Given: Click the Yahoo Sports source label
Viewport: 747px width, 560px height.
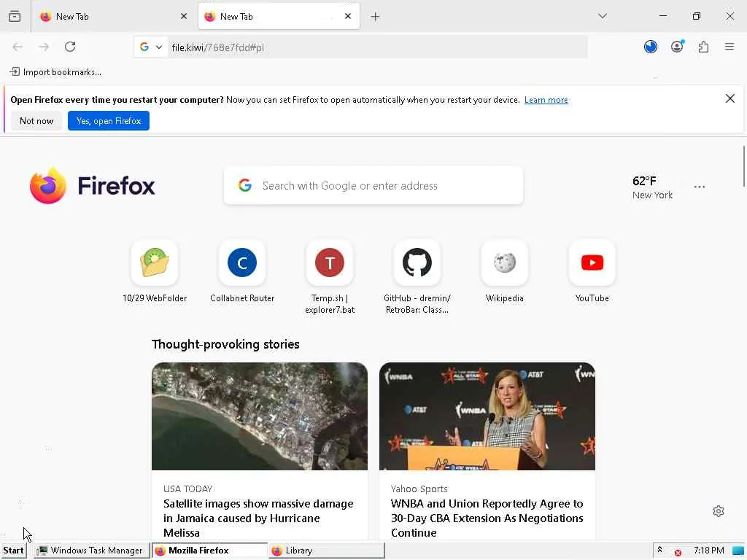Looking at the screenshot, I should [419, 489].
